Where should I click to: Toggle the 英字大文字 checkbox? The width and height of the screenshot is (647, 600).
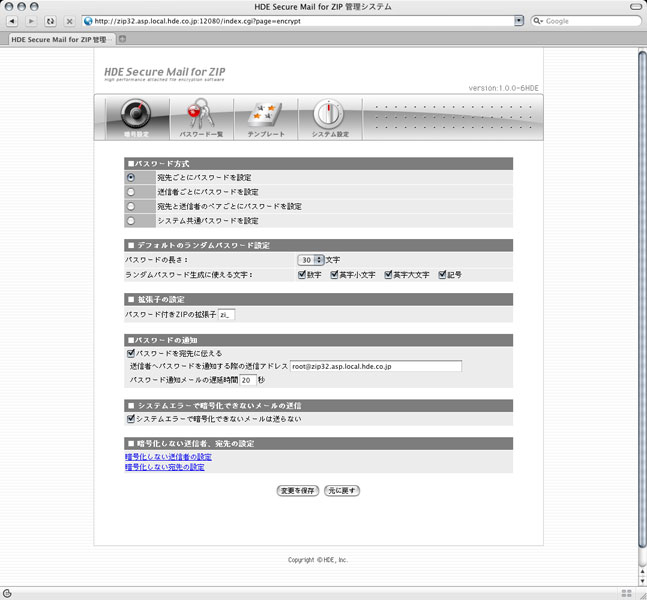(x=388, y=274)
